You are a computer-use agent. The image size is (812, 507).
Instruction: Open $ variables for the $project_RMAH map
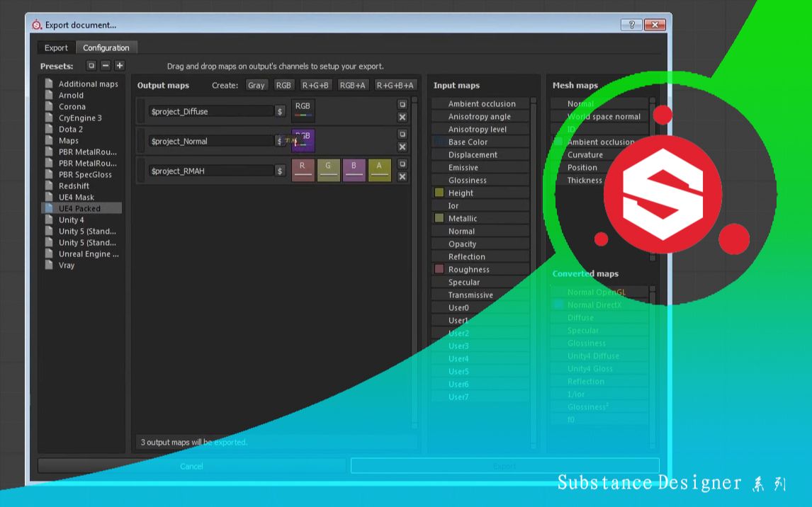(x=280, y=171)
